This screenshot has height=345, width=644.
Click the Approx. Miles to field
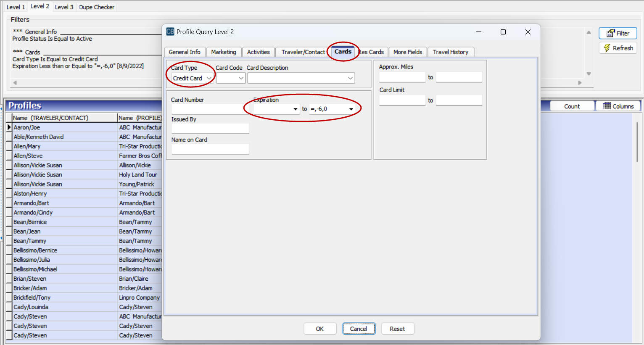[x=459, y=77]
